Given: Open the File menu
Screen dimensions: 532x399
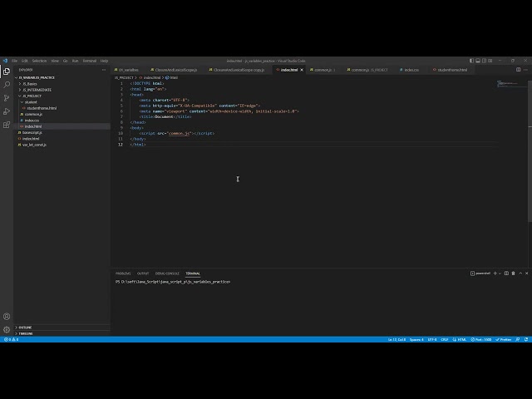Looking at the screenshot, I should click(x=15, y=61).
